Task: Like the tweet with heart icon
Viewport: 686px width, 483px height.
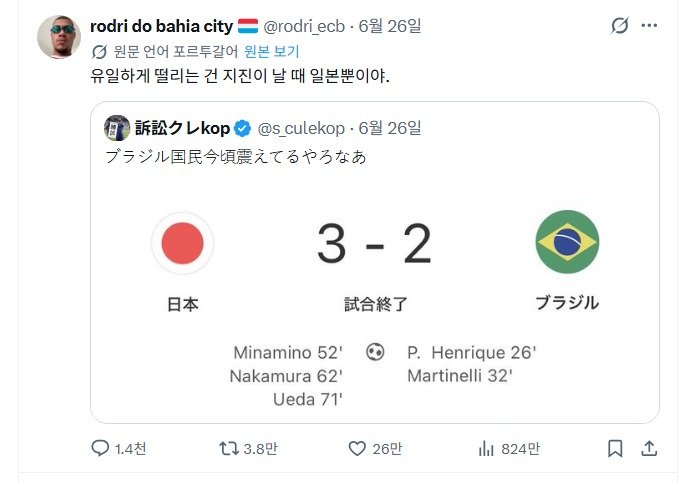Action: pos(357,448)
